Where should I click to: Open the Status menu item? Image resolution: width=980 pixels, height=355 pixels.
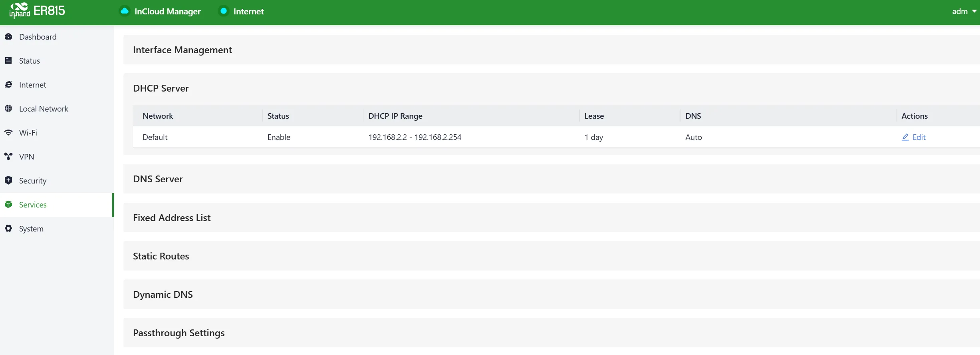pos(57,61)
